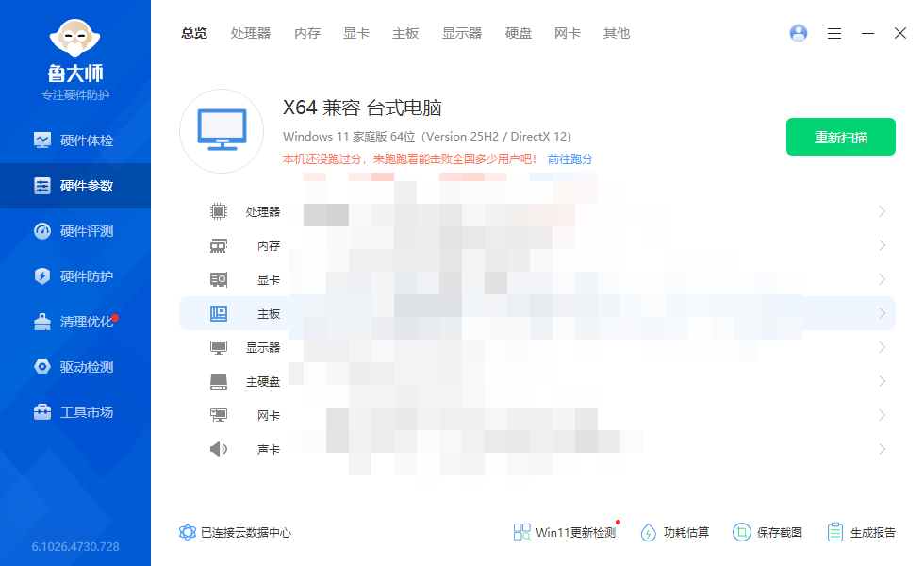Click the 处理器 chip icon

(219, 211)
